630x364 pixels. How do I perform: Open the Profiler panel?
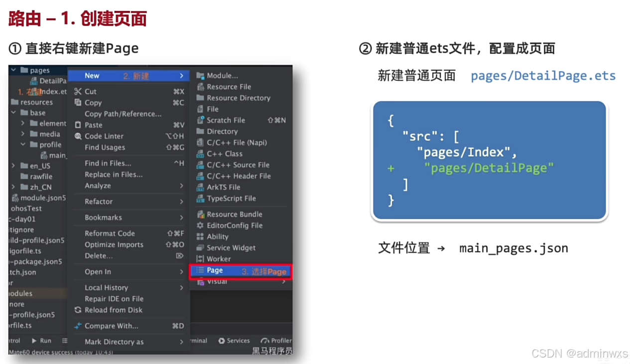coord(276,341)
